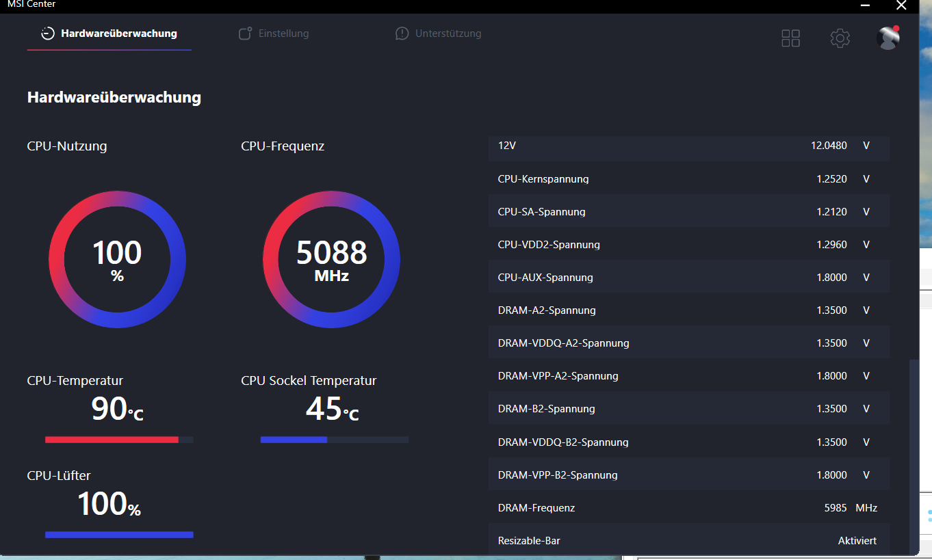The height and width of the screenshot is (560, 932).
Task: Click the CPU-Nutzung circular gauge
Action: click(117, 260)
